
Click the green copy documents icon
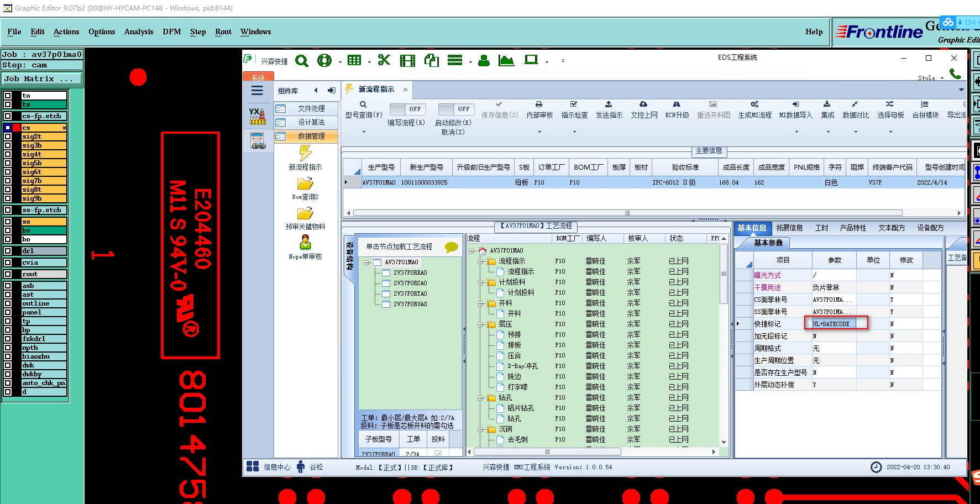(432, 60)
